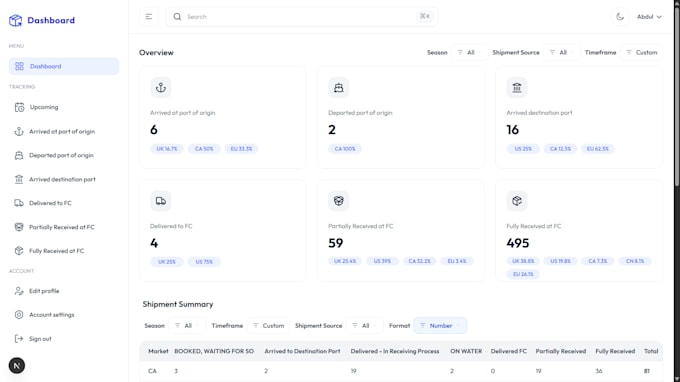Open the Format Number dropdown
Image resolution: width=680 pixels, height=382 pixels.
440,326
